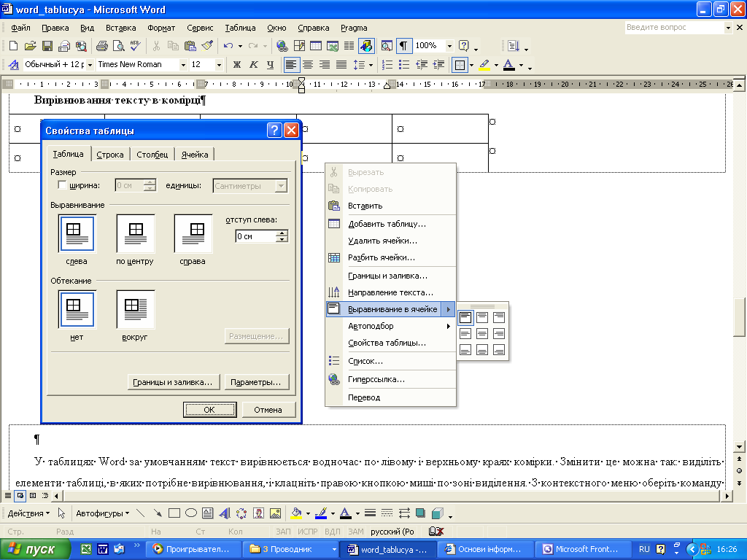747x560 pixels.
Task: Click Отмена to cancel dialog
Action: click(268, 410)
